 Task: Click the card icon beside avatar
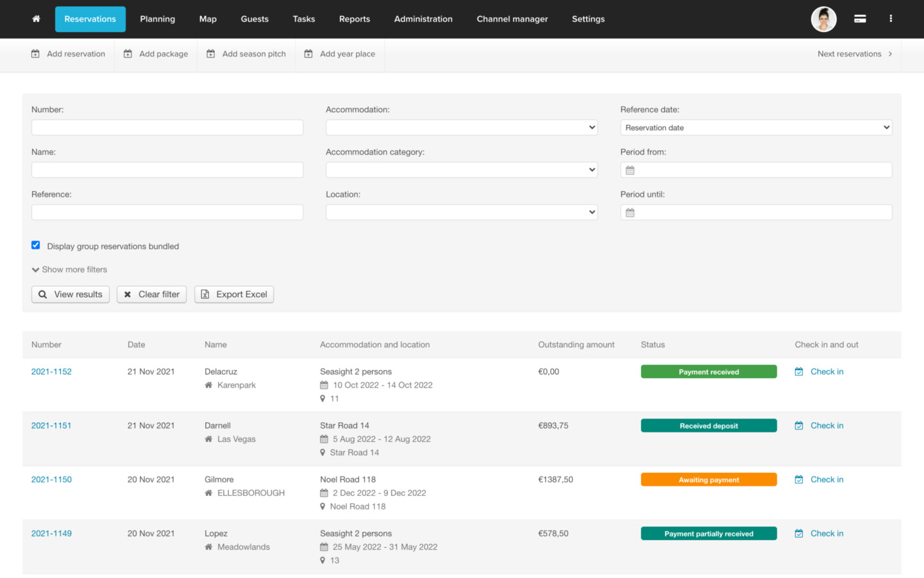pos(860,19)
